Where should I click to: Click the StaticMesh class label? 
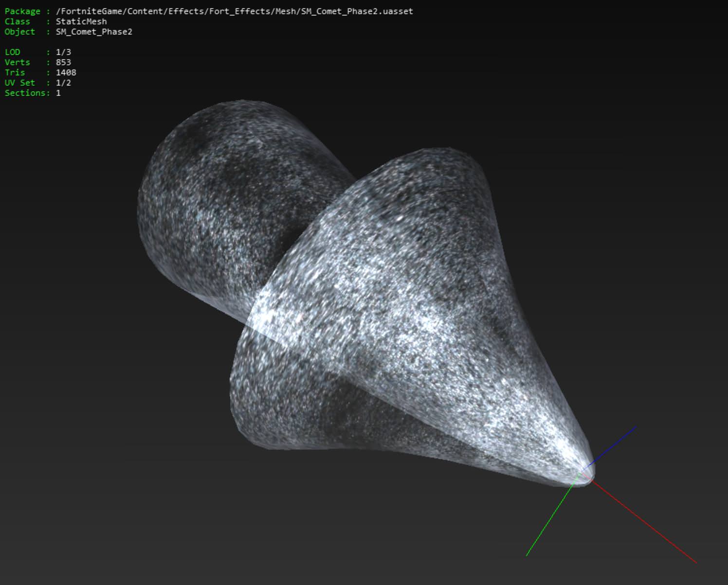click(x=81, y=21)
